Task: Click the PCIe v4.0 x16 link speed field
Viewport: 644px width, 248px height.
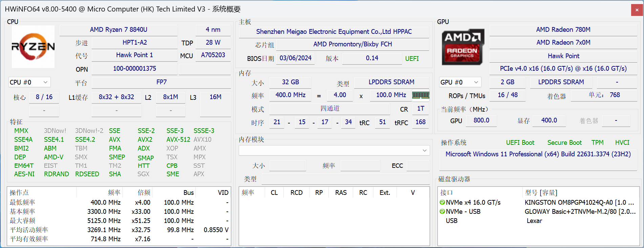Action: click(563, 69)
